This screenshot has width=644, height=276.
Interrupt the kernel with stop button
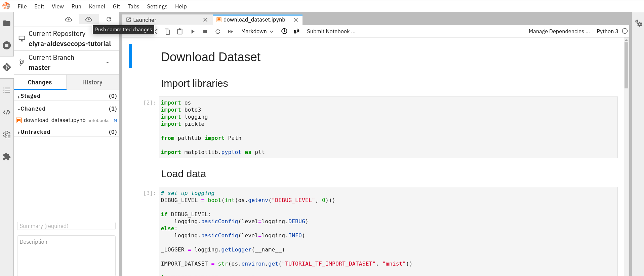coord(205,31)
